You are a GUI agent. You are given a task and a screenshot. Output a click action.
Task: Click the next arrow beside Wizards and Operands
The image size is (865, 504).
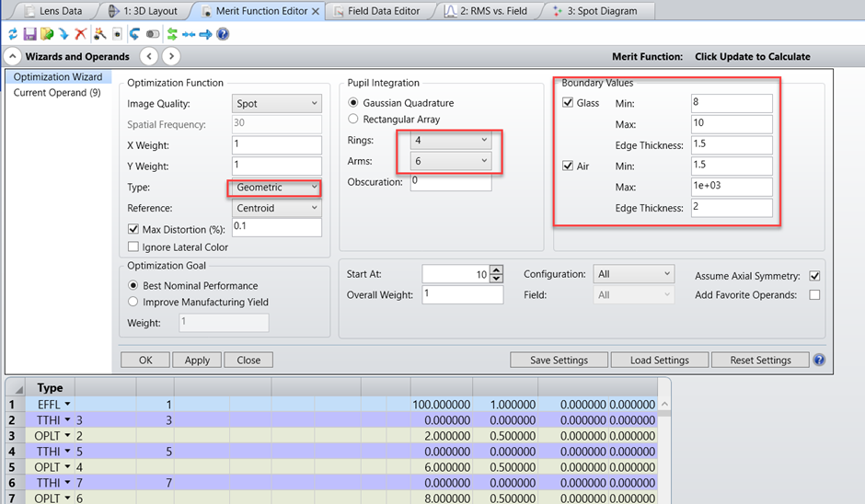coord(171,57)
